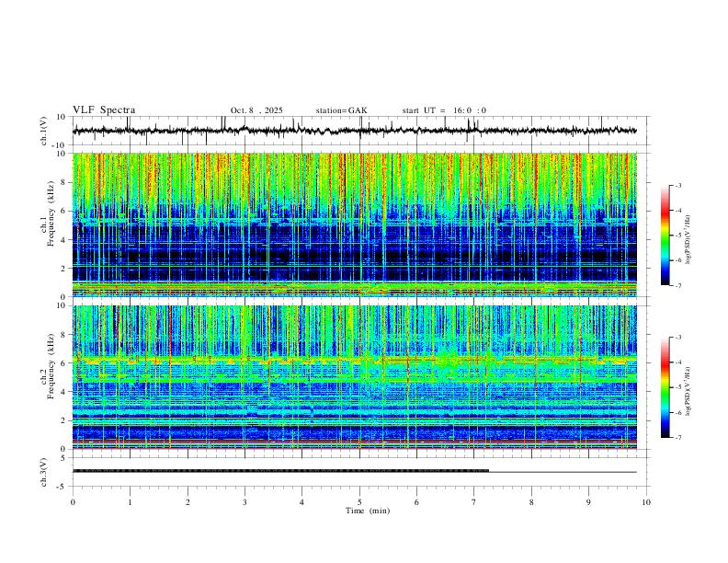Click the '6' kHz tick on ch.2 axis

(x=63, y=362)
